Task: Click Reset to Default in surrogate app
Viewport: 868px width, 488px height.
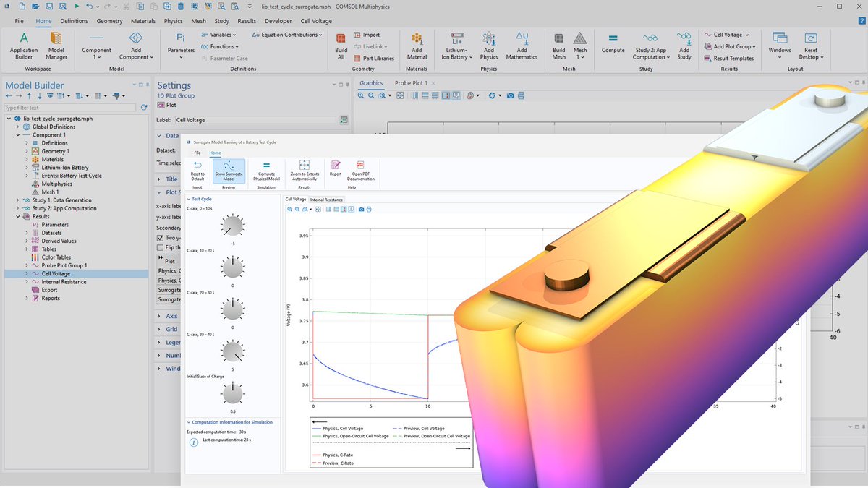Action: pos(197,171)
